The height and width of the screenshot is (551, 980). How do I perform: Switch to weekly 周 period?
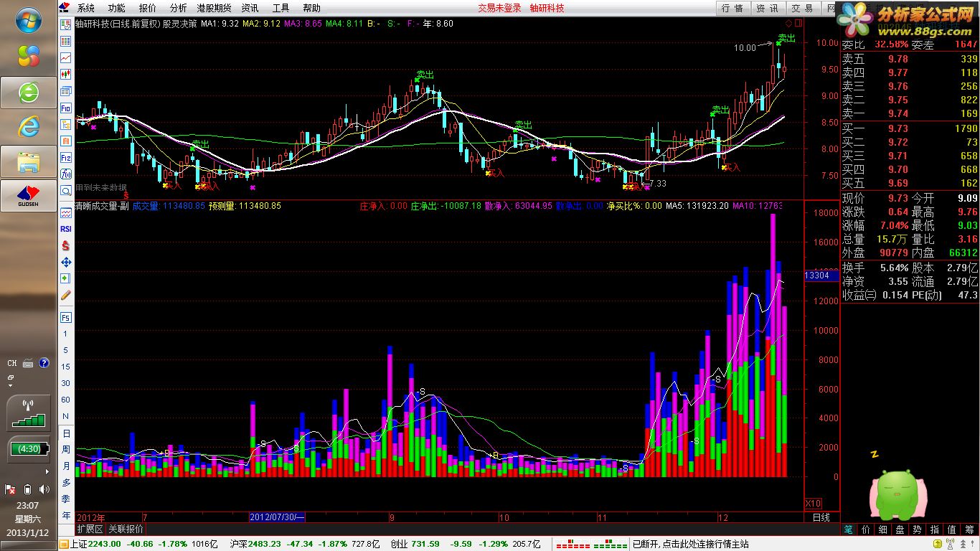[66, 449]
